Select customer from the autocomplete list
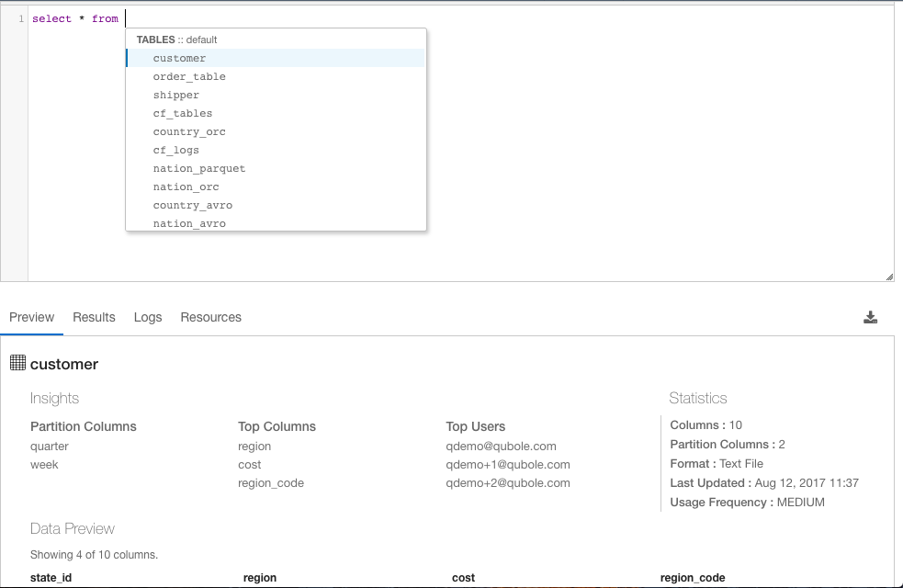Screen dimensions: 903x588 click(276, 58)
